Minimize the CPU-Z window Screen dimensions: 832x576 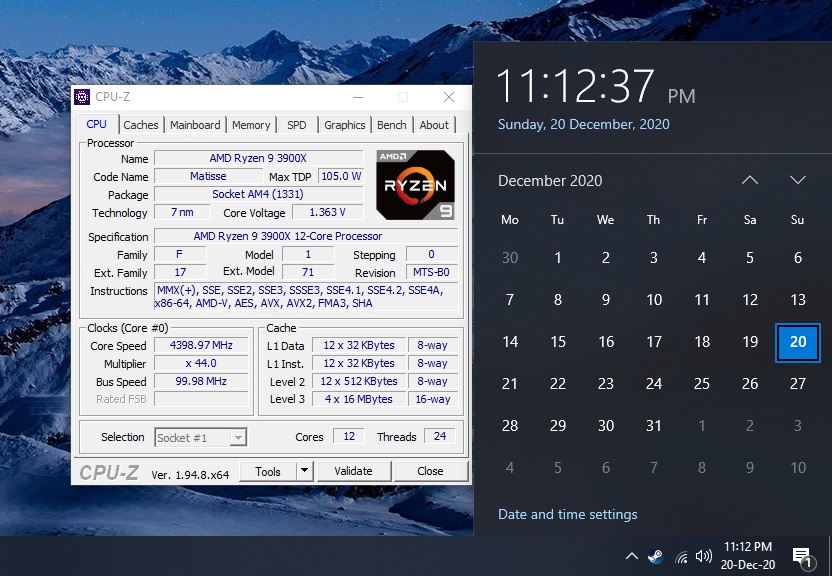(358, 97)
